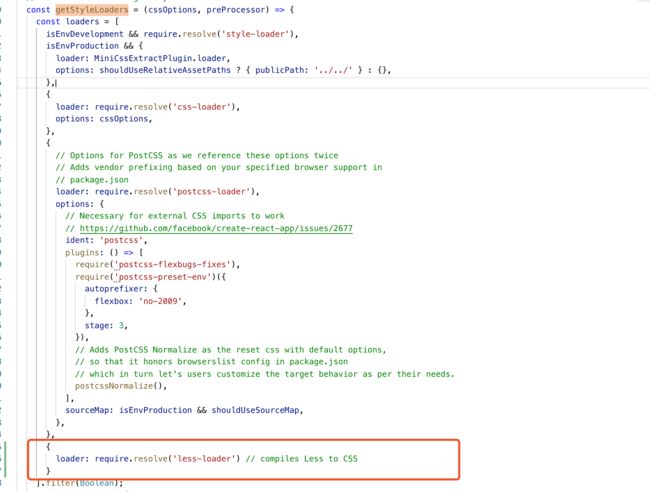Click the 'const loaders = [' line
The image size is (650, 492).
click(77, 22)
